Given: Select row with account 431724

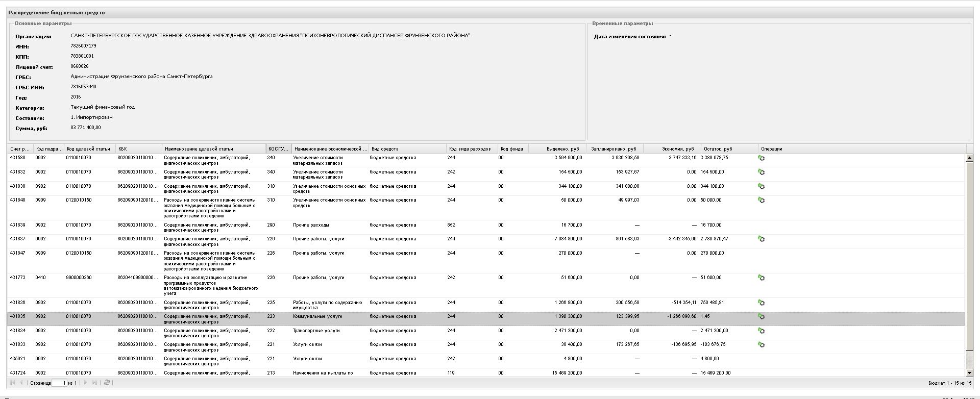Looking at the screenshot, I should (486, 373).
